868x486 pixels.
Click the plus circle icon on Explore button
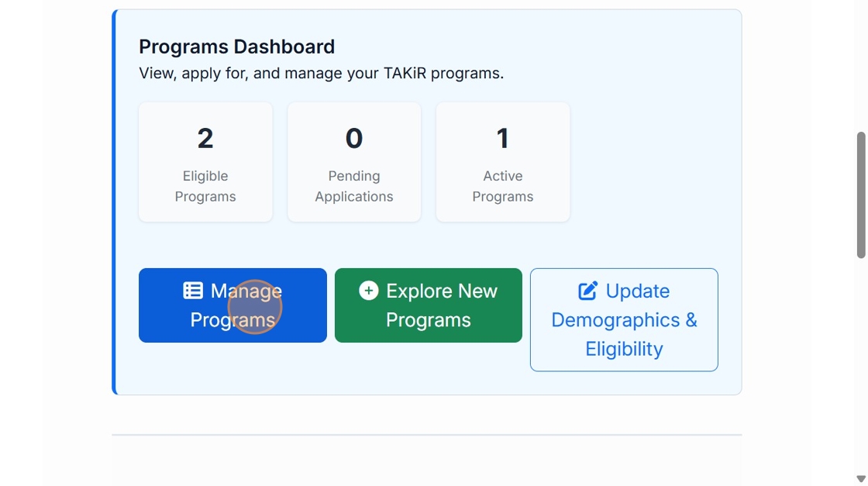click(x=369, y=291)
